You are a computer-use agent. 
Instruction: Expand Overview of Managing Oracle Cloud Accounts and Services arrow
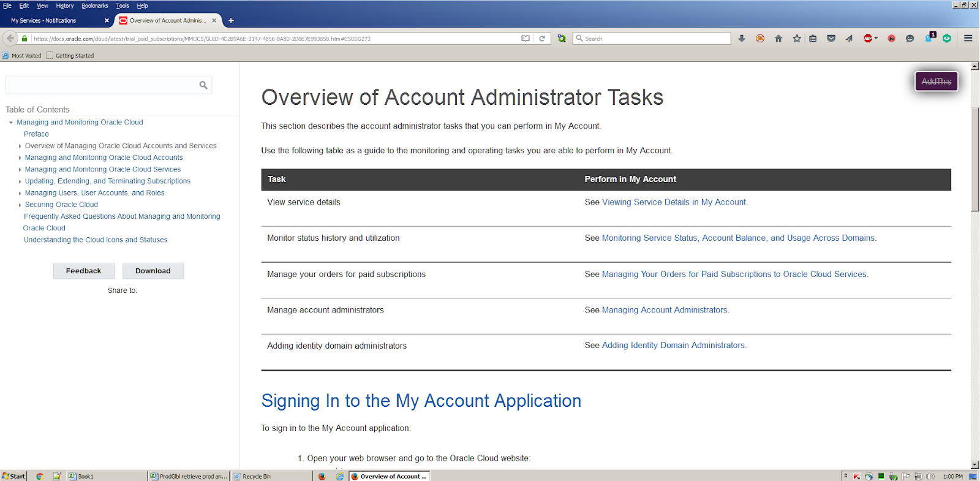(20, 146)
